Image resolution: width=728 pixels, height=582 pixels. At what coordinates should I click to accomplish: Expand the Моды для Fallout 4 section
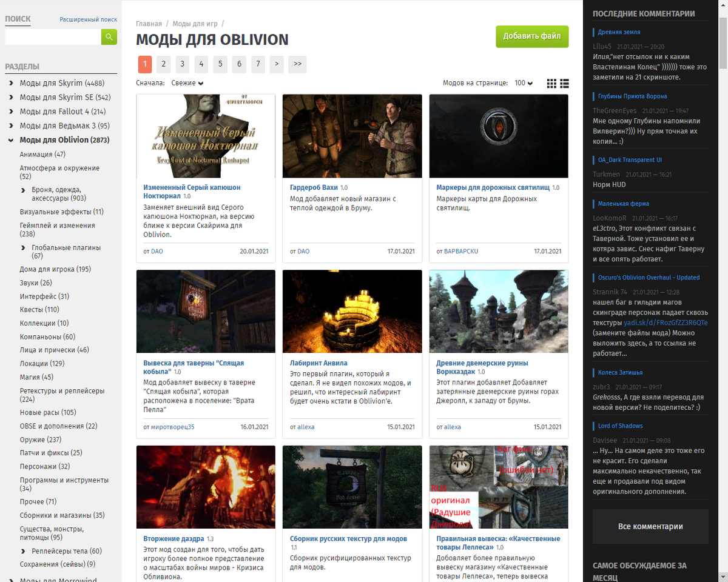(x=12, y=112)
